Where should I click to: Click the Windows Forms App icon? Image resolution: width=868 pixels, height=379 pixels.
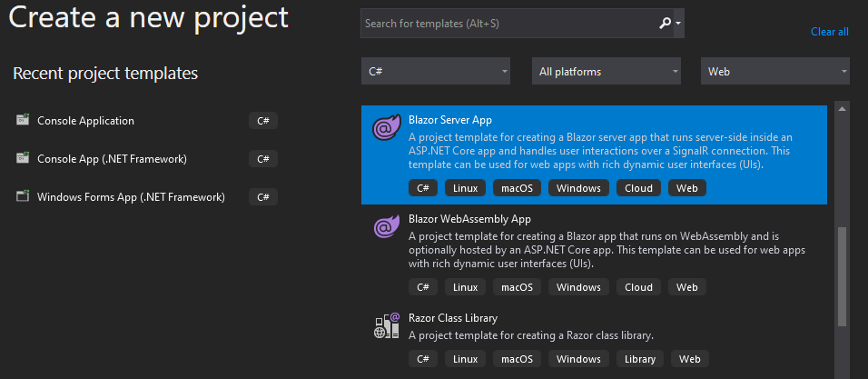tap(23, 197)
